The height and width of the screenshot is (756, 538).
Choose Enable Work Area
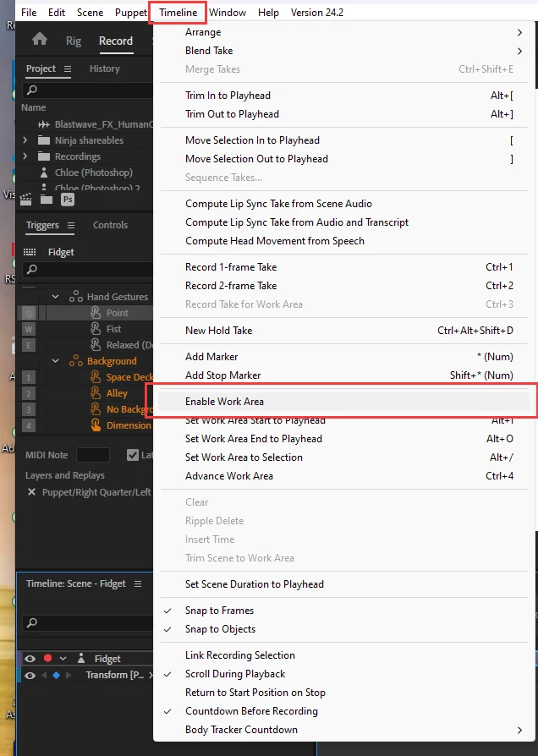tap(345, 402)
